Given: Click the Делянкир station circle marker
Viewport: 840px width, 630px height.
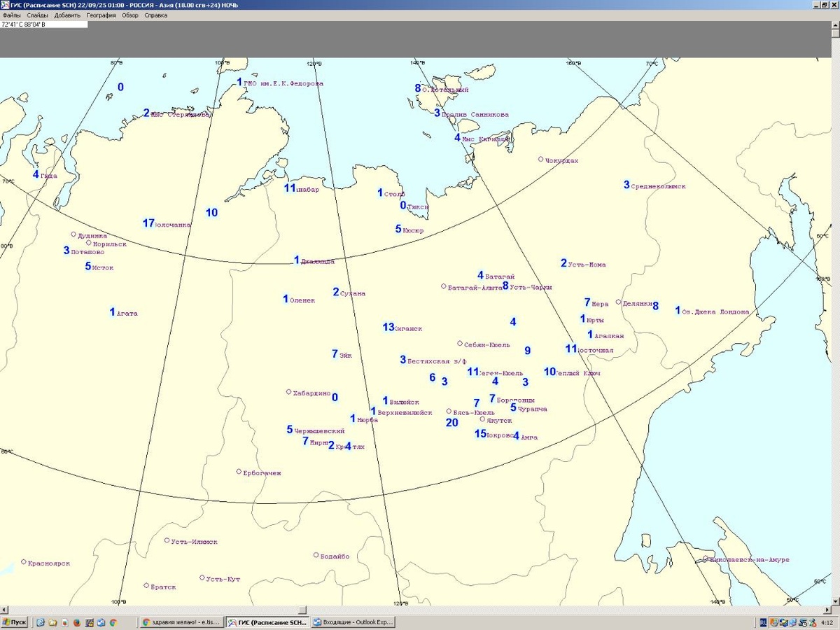Looking at the screenshot, I should coord(618,302).
